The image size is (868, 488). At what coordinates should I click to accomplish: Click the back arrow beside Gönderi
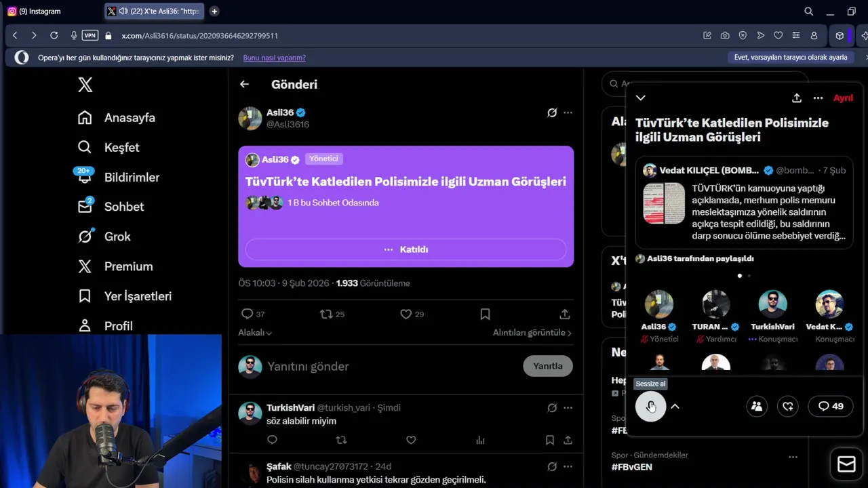244,84
